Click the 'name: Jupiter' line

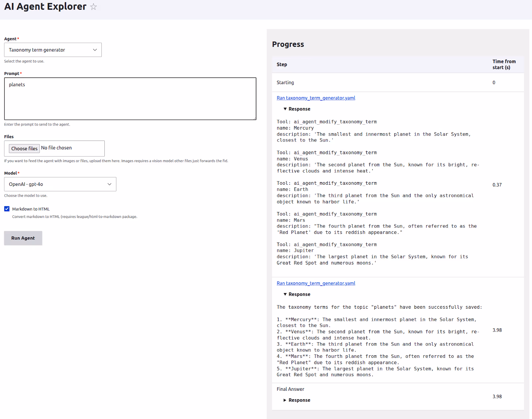click(x=295, y=251)
